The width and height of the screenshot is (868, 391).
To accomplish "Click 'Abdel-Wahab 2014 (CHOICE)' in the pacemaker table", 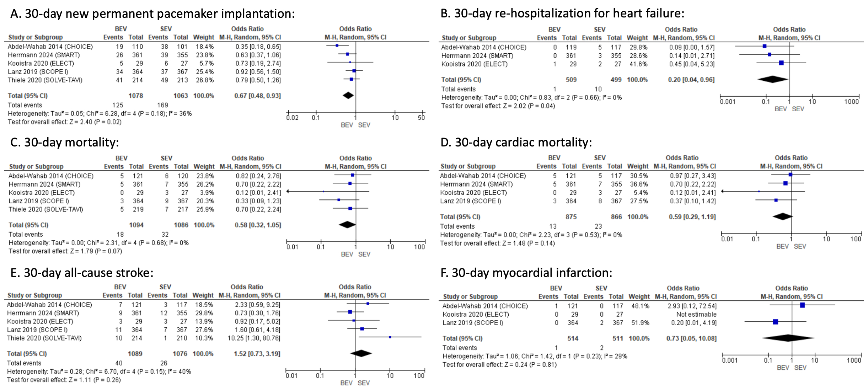I will (x=50, y=47).
